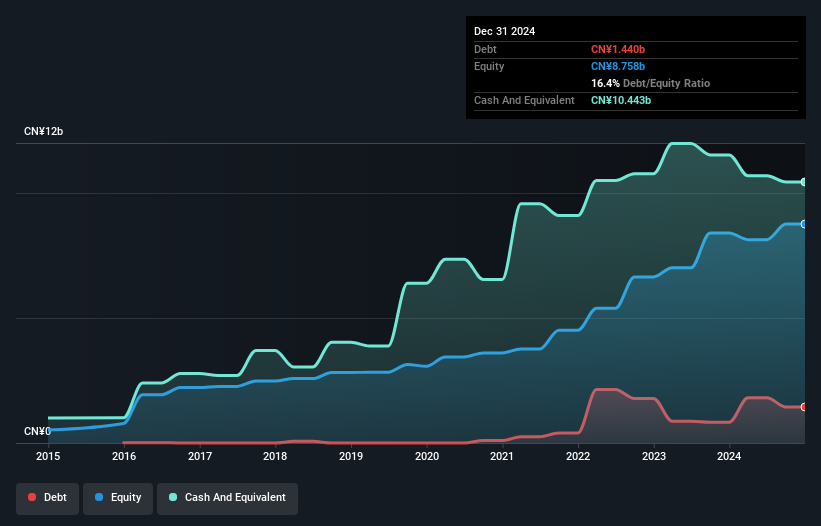
Task: Click the 16.4% Debt/Equity Ratio text
Action: pyautogui.click(x=650, y=83)
